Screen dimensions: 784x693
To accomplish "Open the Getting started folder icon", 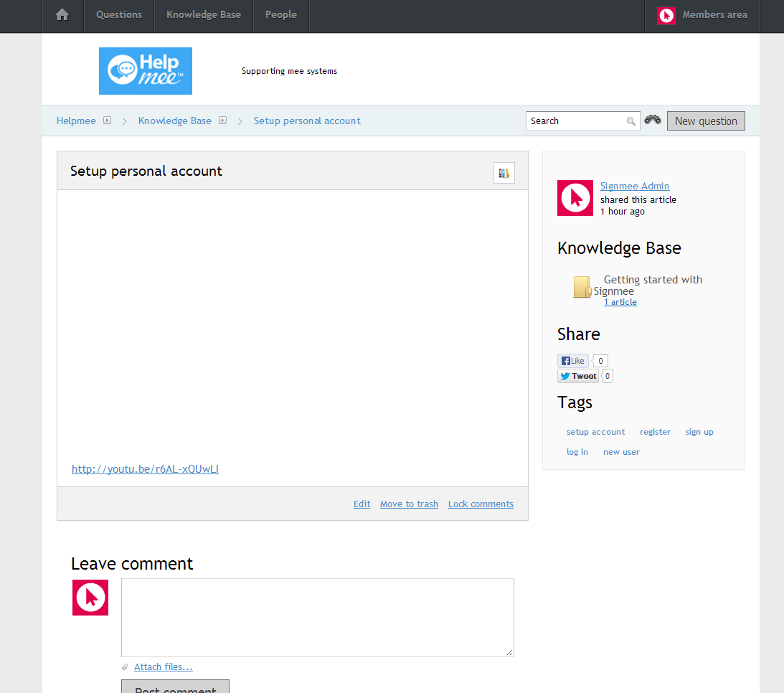I will (x=582, y=287).
